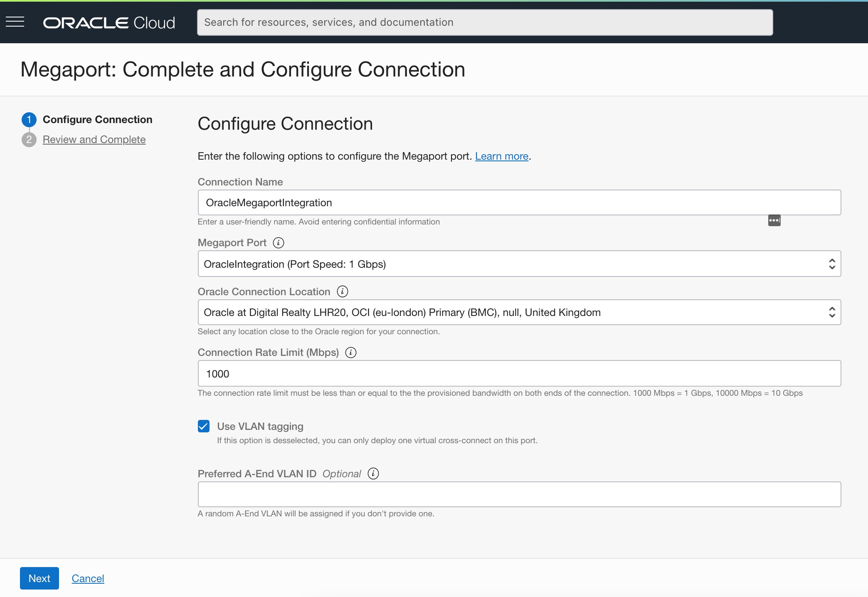
Task: Click the Megaport Port info icon
Action: [279, 243]
